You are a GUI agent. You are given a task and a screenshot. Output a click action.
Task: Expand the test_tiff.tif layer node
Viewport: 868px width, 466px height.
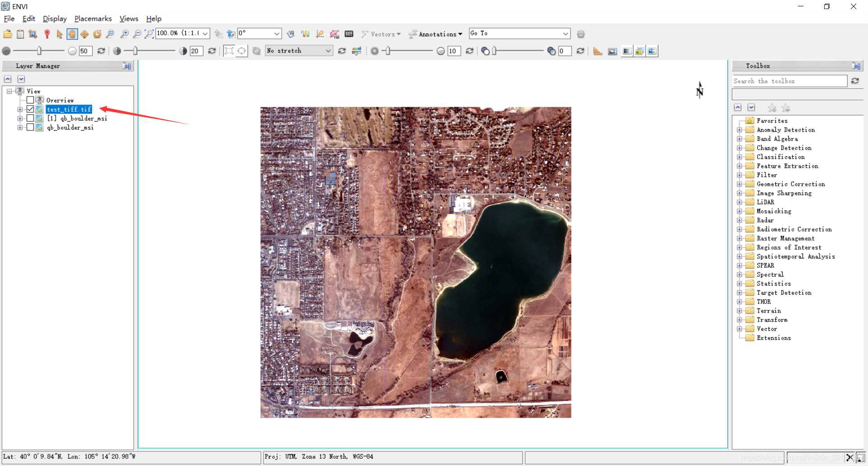pyautogui.click(x=20, y=109)
